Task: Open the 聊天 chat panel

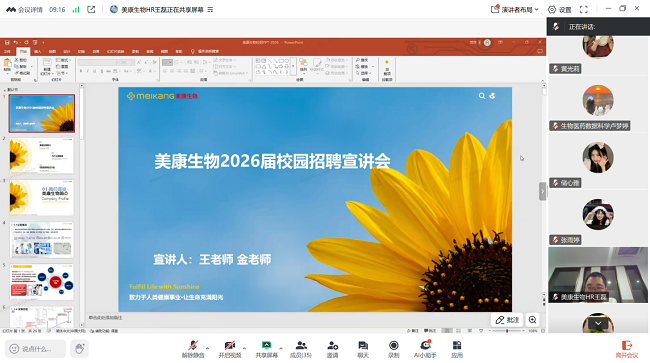Action: [363, 349]
